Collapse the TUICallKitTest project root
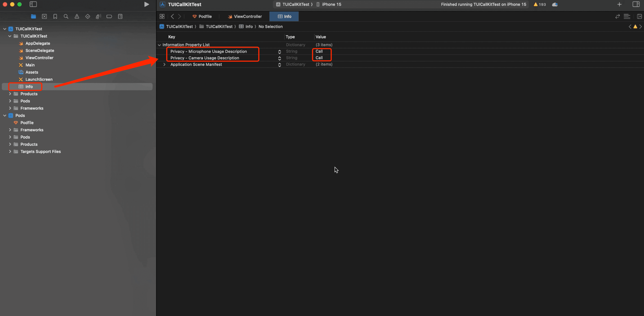 click(x=5, y=29)
